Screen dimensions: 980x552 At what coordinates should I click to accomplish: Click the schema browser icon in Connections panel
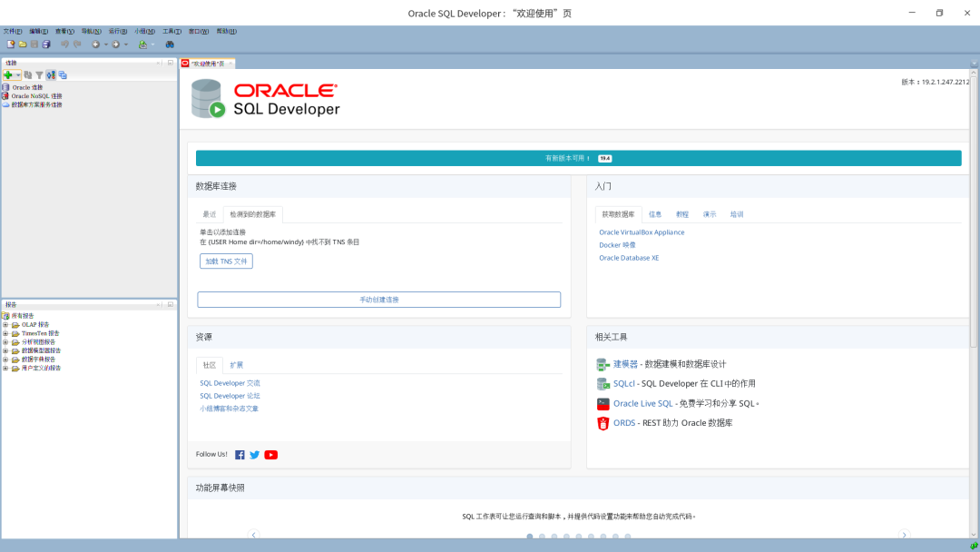click(x=51, y=75)
